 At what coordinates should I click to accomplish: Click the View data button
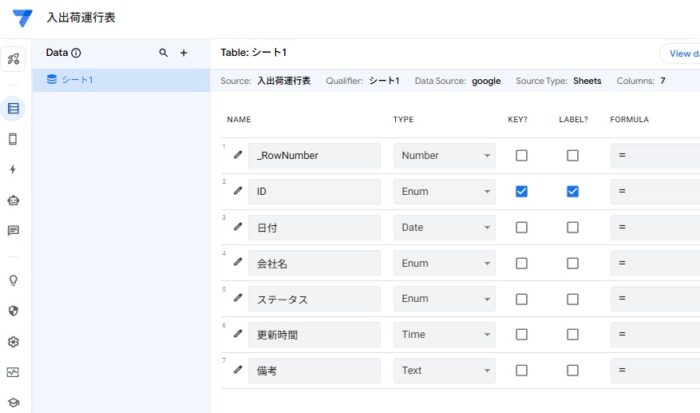[682, 53]
